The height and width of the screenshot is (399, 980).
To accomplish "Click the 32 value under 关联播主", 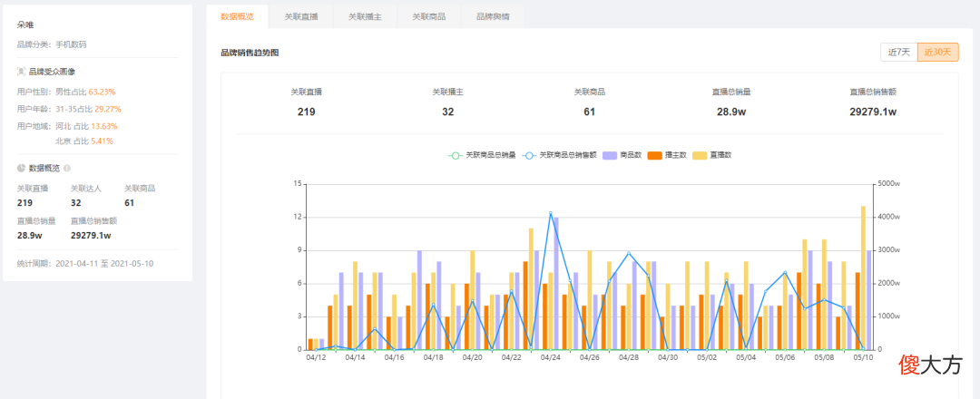I will [x=447, y=112].
